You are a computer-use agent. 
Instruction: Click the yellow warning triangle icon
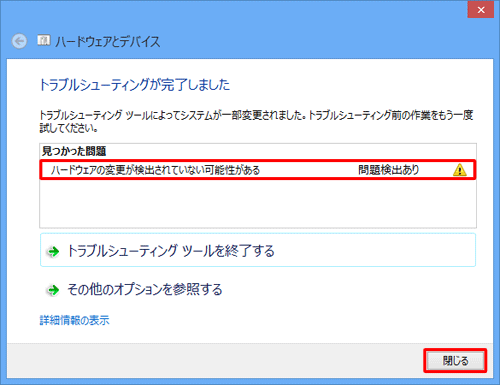460,170
